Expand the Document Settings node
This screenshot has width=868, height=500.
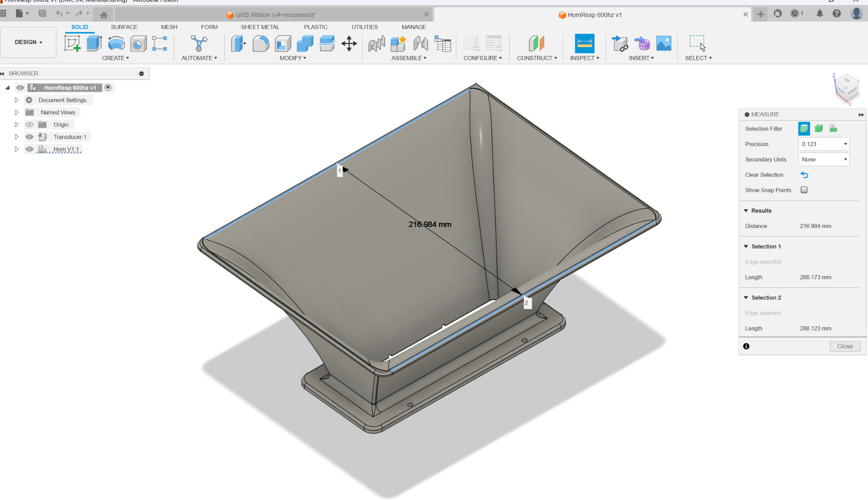point(17,100)
